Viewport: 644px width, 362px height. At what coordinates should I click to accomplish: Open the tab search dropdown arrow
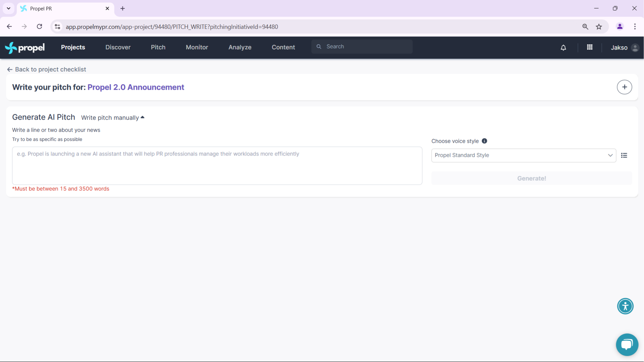pyautogui.click(x=8, y=8)
